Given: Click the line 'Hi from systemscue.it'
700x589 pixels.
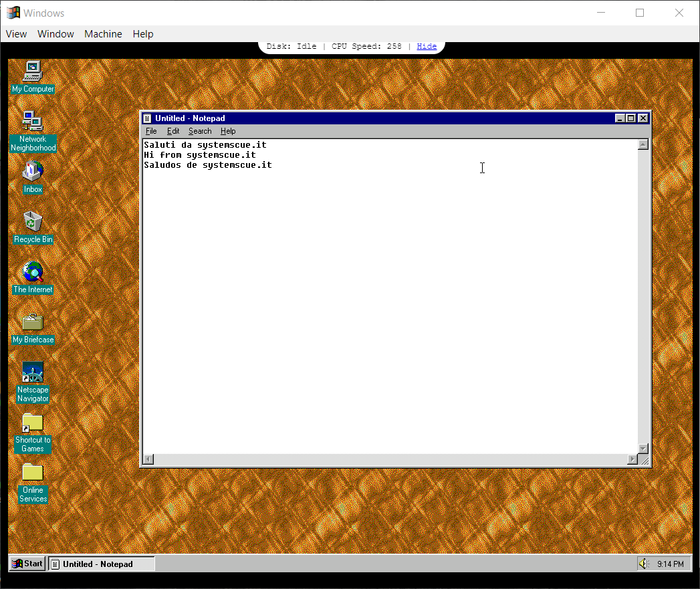Looking at the screenshot, I should click(199, 155).
